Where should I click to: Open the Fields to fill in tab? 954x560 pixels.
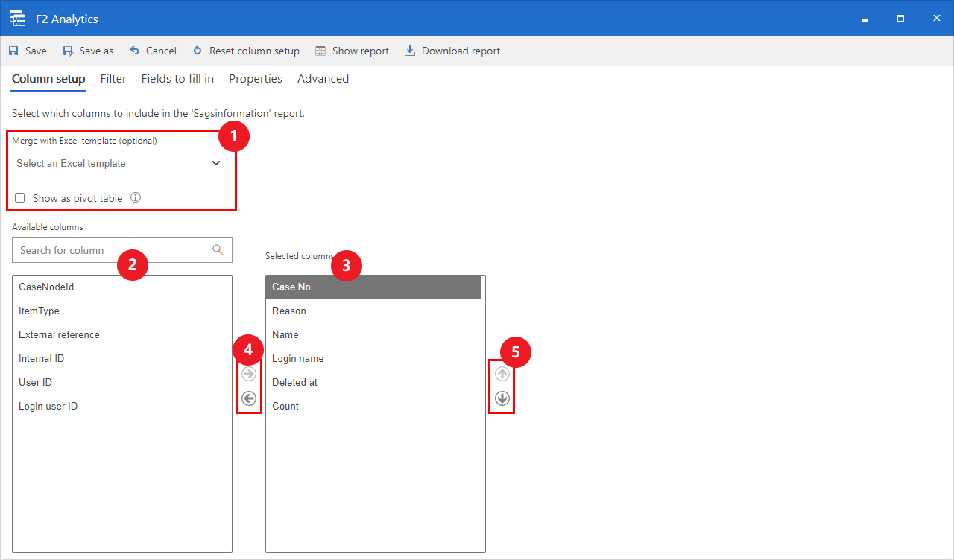(x=177, y=79)
